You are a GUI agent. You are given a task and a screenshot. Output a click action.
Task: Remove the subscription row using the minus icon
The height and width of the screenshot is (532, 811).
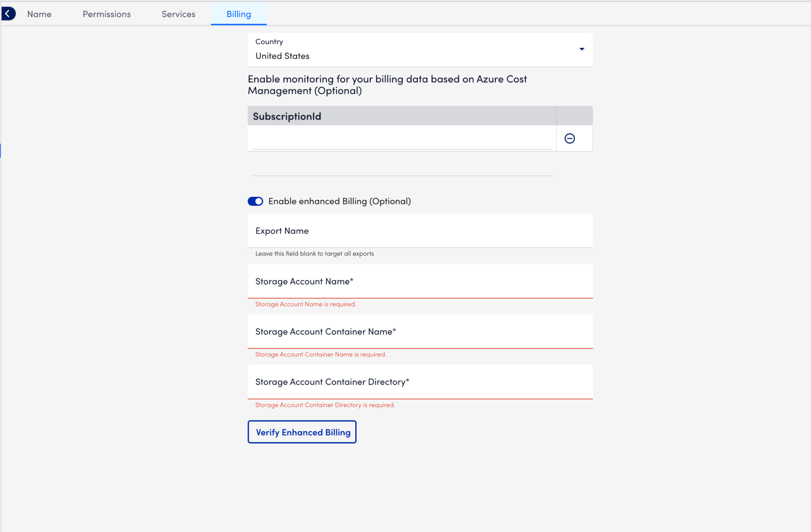click(x=570, y=138)
